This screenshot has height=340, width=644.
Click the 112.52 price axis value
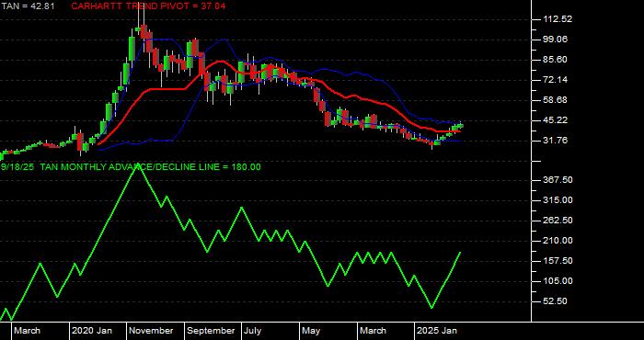point(558,19)
